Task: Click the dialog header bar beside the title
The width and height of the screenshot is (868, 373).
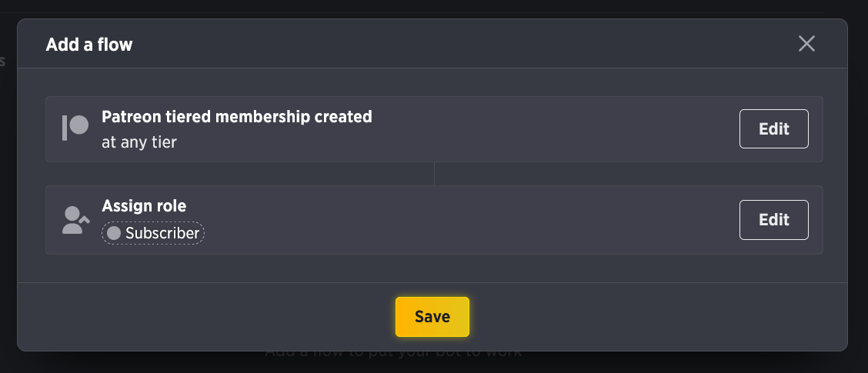Action: pyautogui.click(x=465, y=44)
